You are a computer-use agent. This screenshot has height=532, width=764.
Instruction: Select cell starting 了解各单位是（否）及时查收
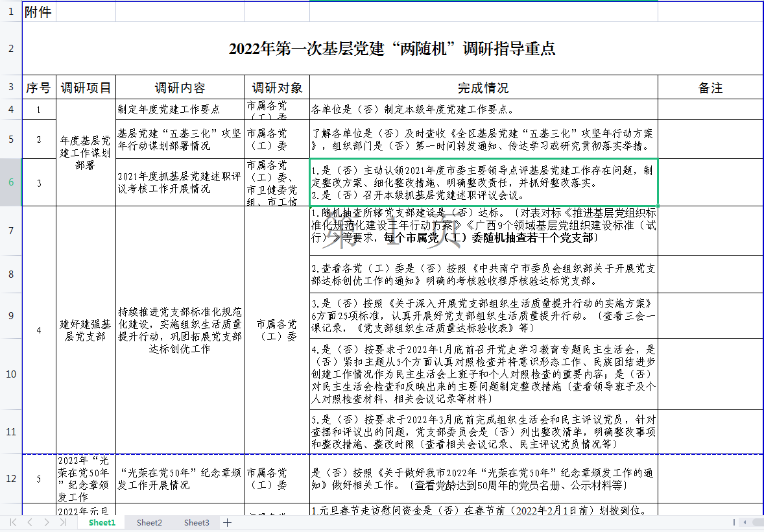click(x=483, y=139)
